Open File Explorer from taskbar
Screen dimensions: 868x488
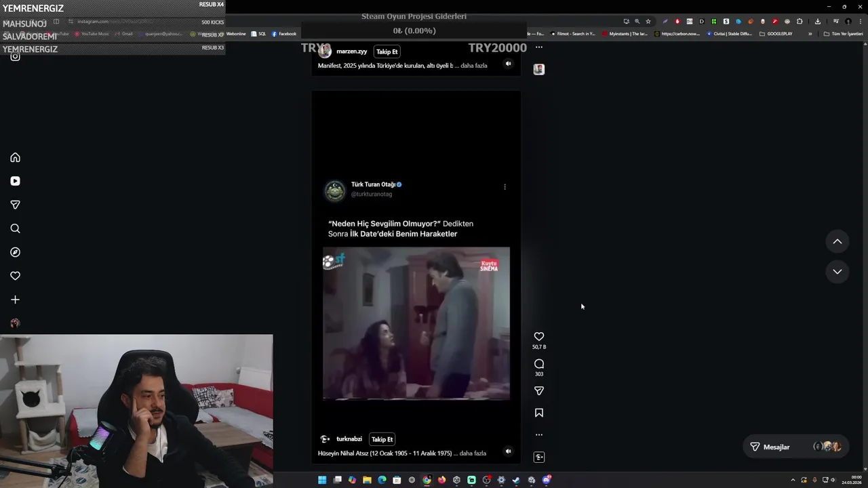pyautogui.click(x=367, y=480)
